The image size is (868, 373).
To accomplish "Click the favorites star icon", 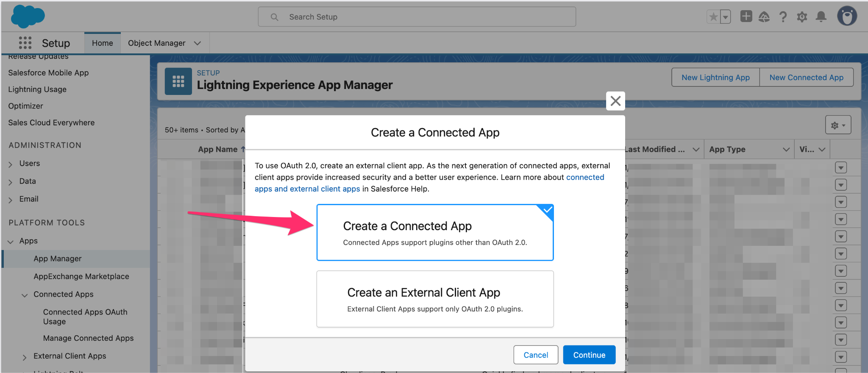I will (713, 17).
